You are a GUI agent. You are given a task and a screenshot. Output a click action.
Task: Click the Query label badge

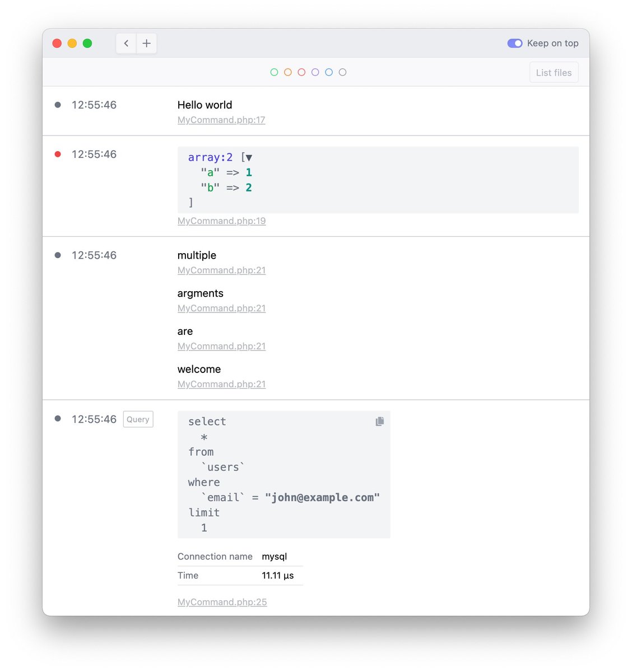[138, 419]
